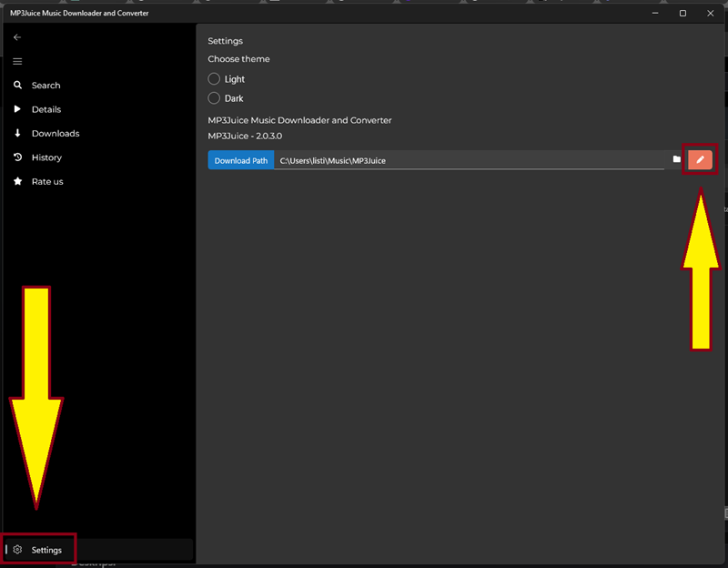The height and width of the screenshot is (568, 728).
Task: Click the Downloads arrow icon
Action: coord(17,133)
